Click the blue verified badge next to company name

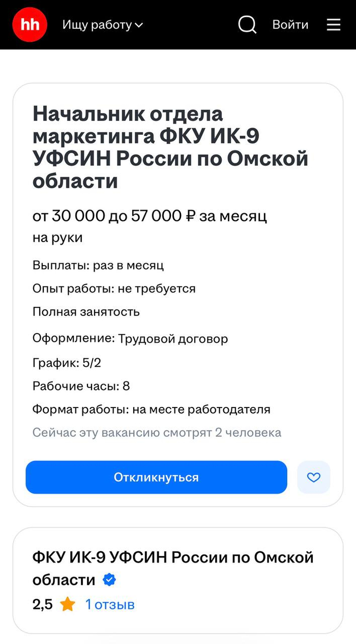pos(109,580)
